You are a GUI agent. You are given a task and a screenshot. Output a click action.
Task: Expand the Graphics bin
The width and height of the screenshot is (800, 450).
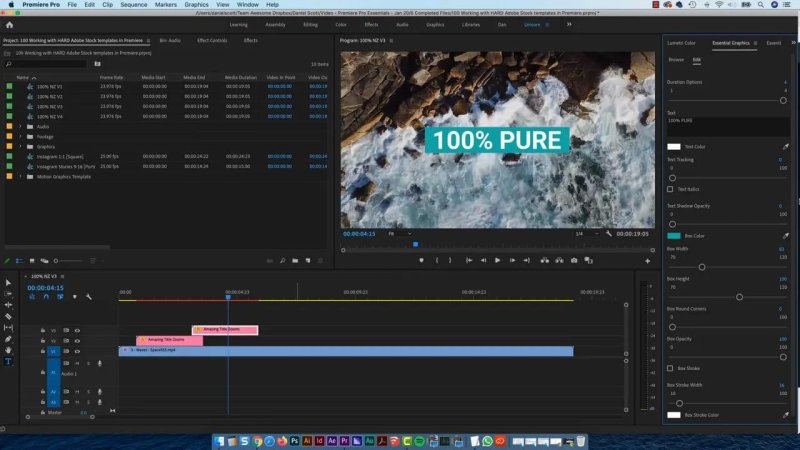coord(20,146)
